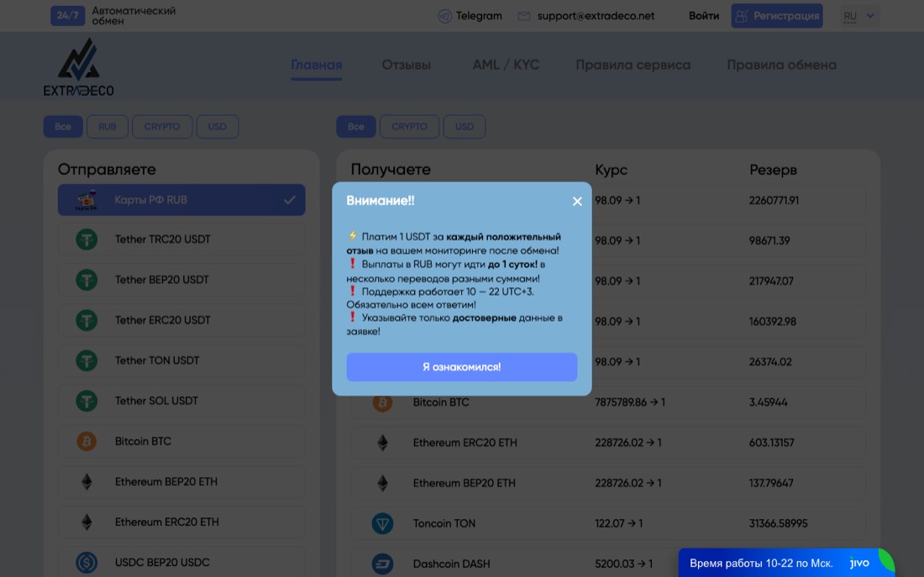The width and height of the screenshot is (924, 577).
Task: Open the Telegram icon link
Action: tap(445, 16)
